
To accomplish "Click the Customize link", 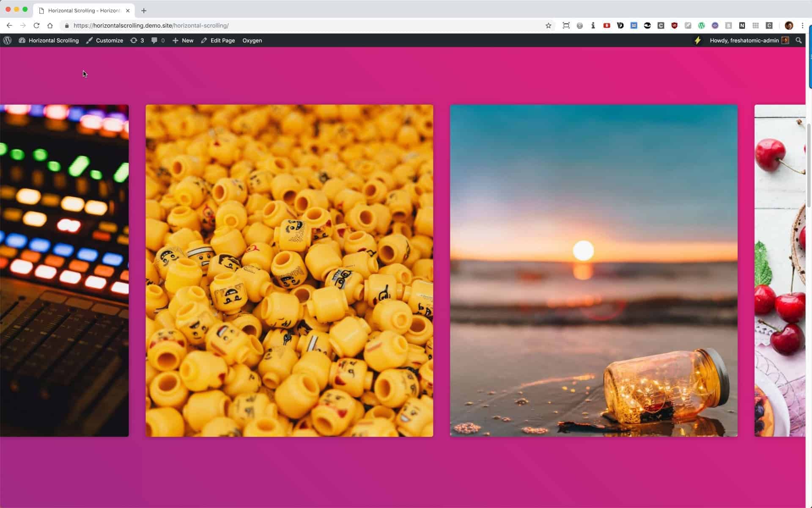I will (109, 40).
